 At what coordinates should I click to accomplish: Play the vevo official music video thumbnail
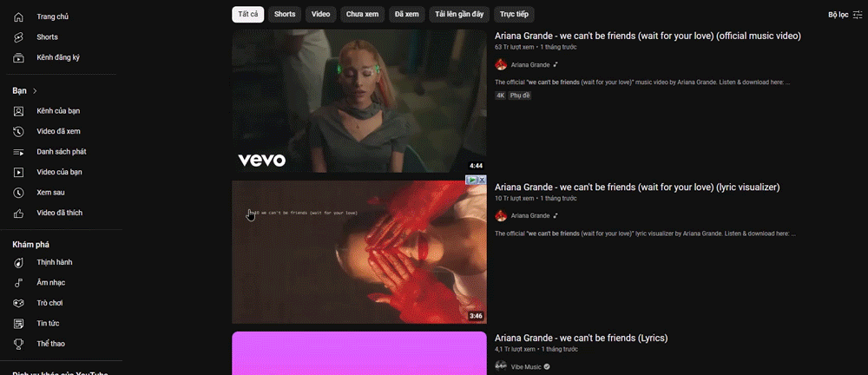[x=359, y=101]
